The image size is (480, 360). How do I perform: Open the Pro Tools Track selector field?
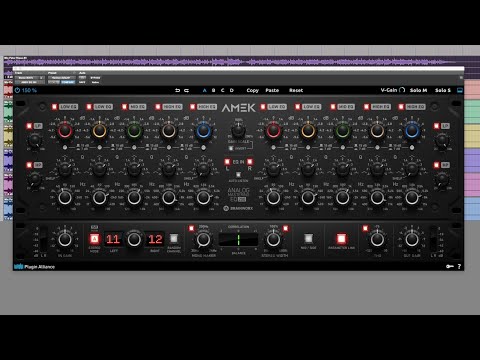[x=29, y=78]
